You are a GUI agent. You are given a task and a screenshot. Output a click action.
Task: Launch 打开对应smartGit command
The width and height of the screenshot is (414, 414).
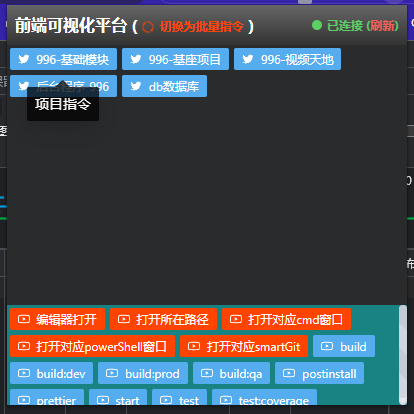pos(244,346)
